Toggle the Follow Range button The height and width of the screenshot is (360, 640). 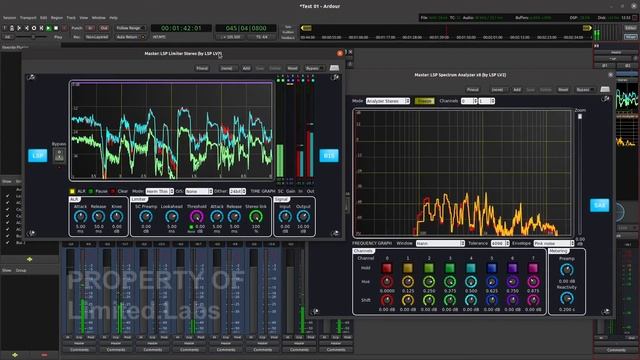click(130, 28)
